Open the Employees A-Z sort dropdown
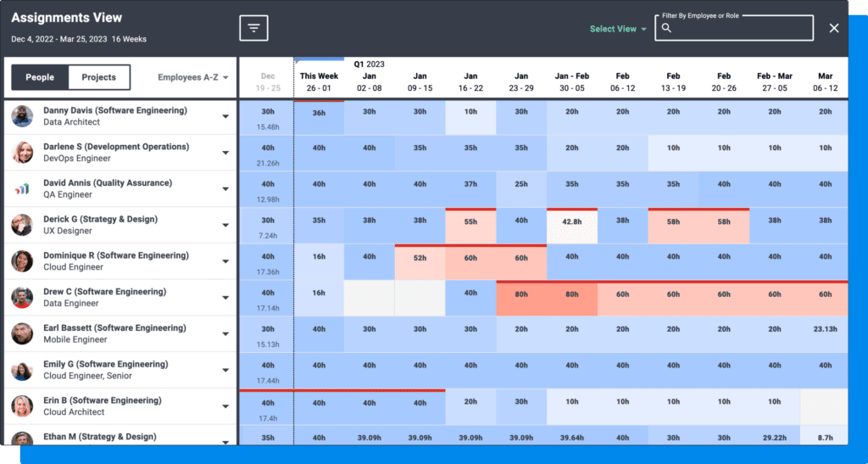This screenshot has width=868, height=464. [193, 77]
